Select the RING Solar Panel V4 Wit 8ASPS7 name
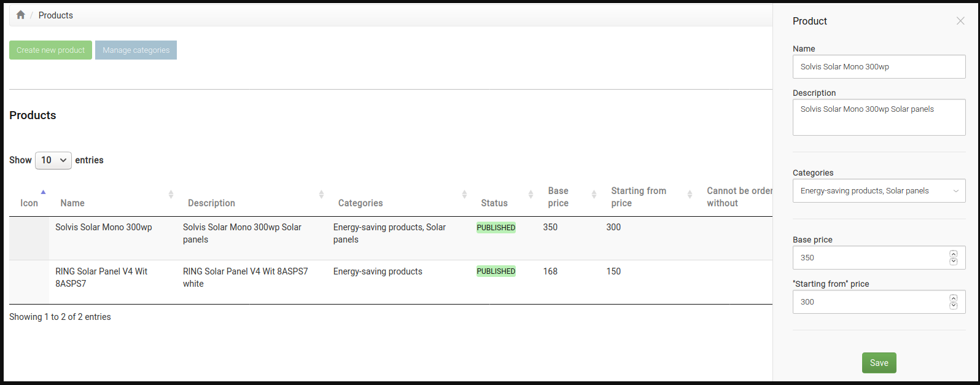The image size is (980, 385). (102, 278)
